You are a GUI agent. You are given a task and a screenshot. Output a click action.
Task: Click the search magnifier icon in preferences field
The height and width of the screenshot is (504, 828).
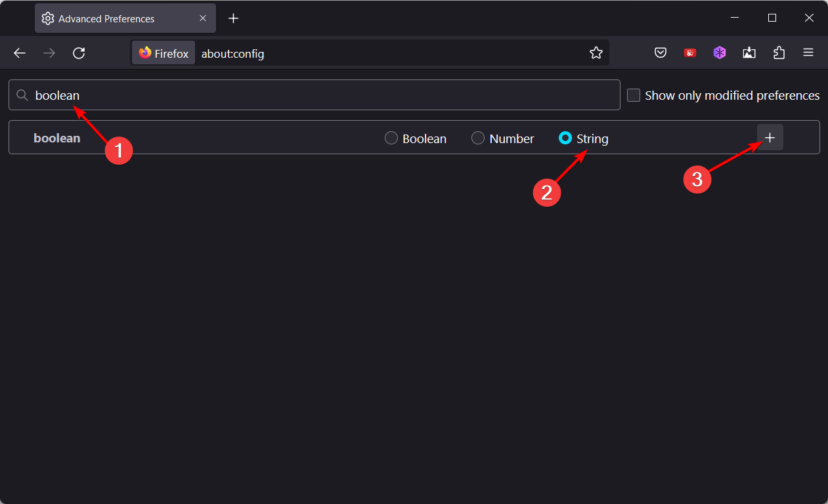pos(22,95)
